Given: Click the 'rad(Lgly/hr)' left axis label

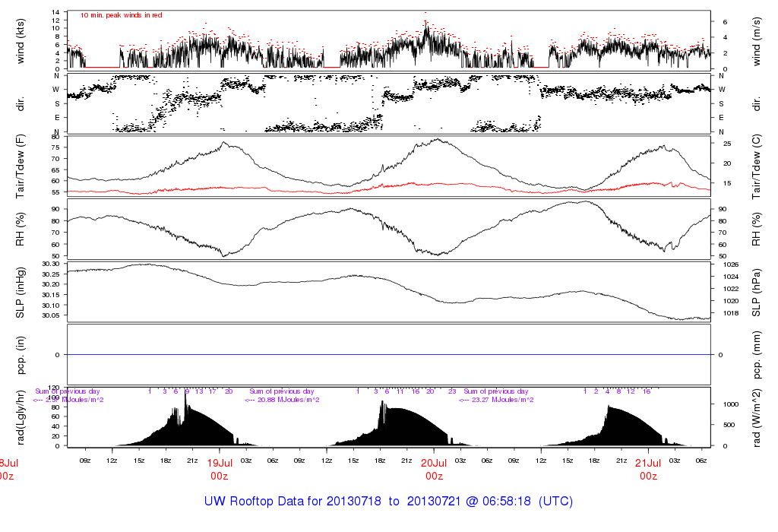Looking at the screenshot, I should point(21,417).
